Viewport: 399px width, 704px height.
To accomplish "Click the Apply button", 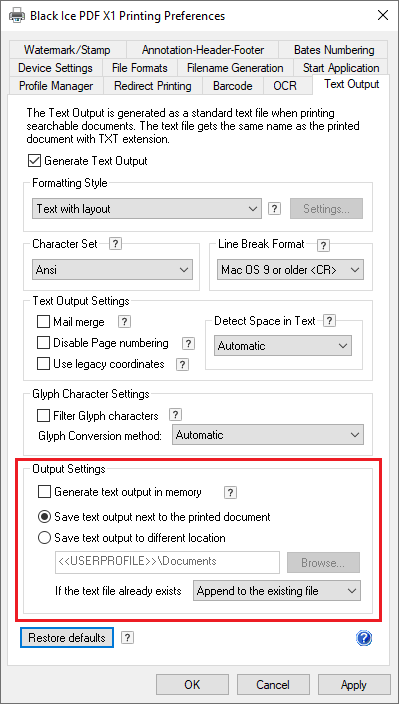I will coord(354,685).
